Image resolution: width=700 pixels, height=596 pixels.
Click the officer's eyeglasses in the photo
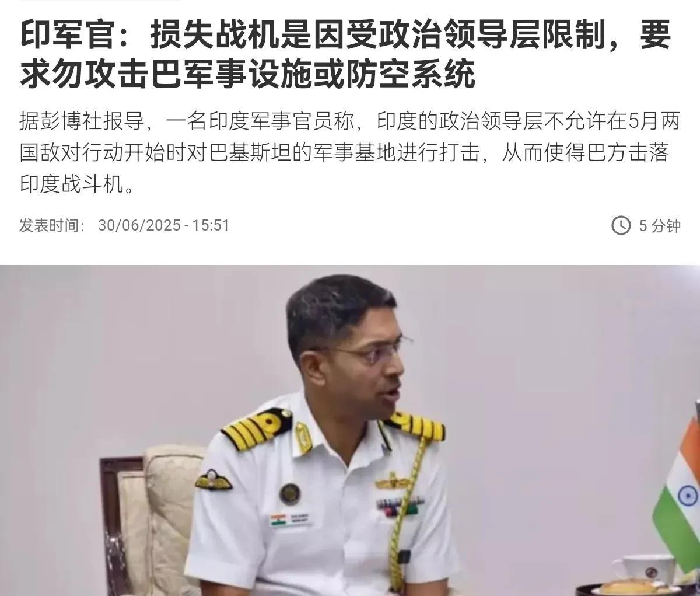tap(367, 351)
